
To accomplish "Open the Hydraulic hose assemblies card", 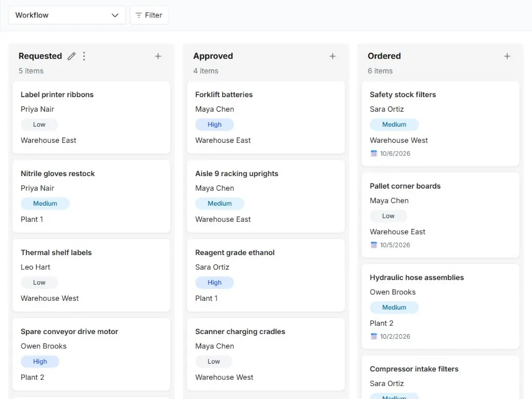I will (441, 307).
